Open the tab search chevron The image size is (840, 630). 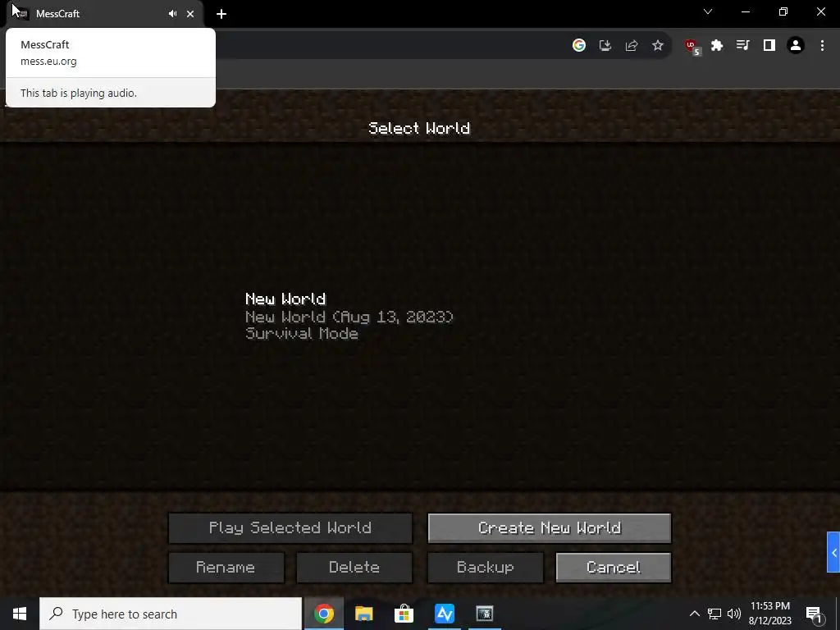(708, 11)
